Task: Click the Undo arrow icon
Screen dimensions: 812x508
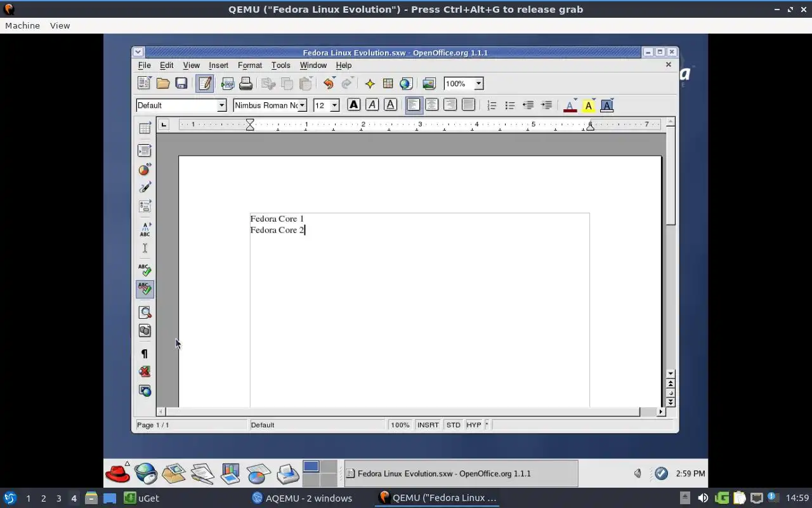Action: pyautogui.click(x=329, y=83)
